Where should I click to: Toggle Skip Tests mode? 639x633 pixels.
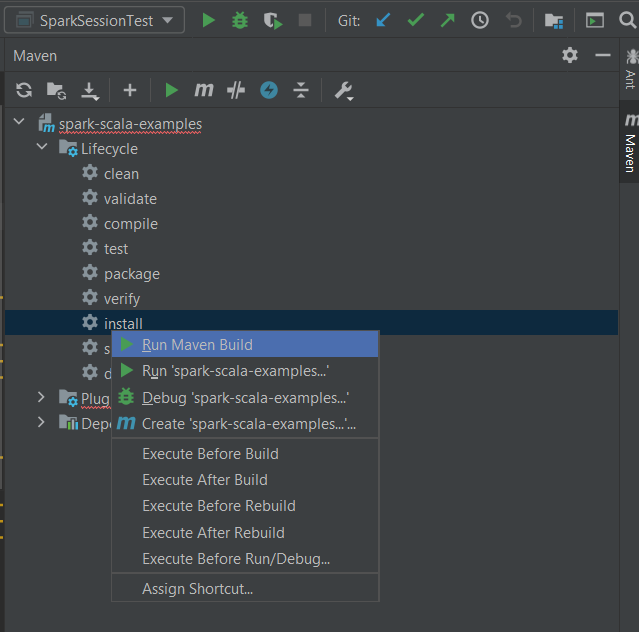pos(236,90)
